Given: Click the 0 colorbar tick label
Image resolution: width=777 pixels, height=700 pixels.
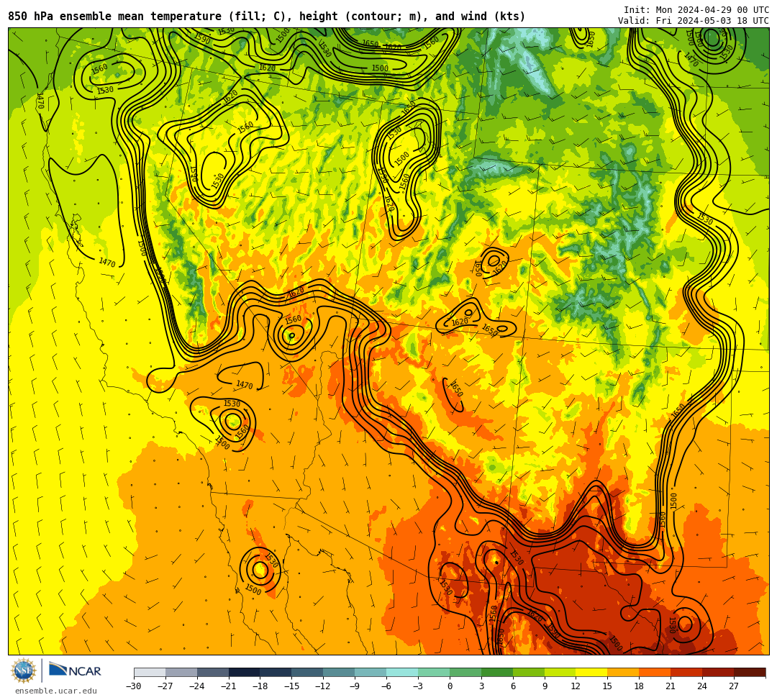Looking at the screenshot, I should click(x=450, y=686).
